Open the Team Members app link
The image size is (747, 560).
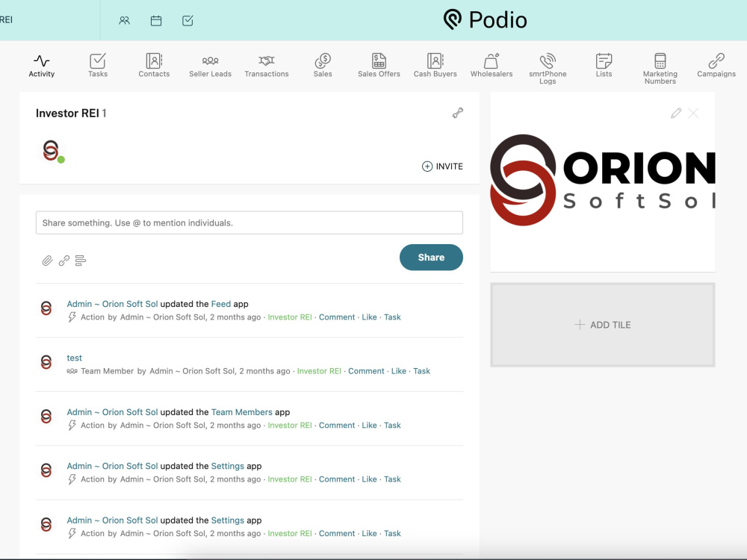[x=242, y=412]
